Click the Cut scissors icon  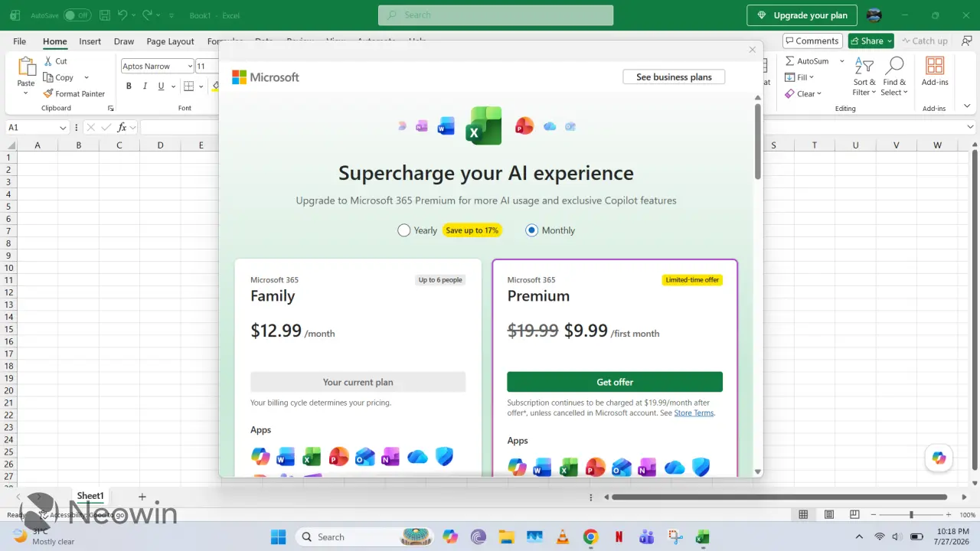48,61
